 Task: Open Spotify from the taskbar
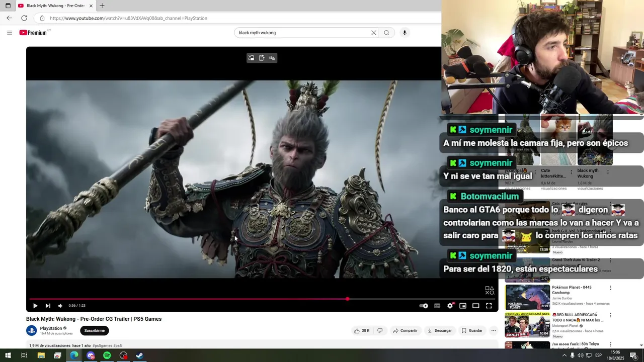(x=107, y=355)
